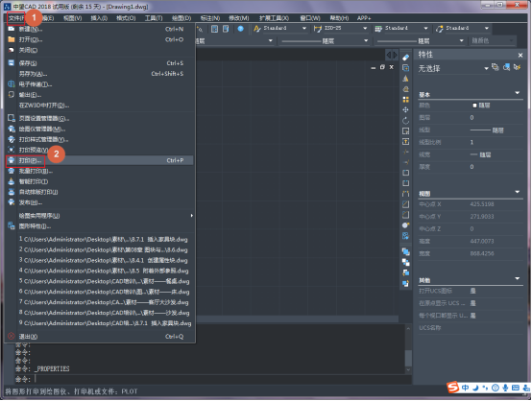
Task: Select the Erase tool in modify toolbar
Action: pyautogui.click(x=405, y=58)
